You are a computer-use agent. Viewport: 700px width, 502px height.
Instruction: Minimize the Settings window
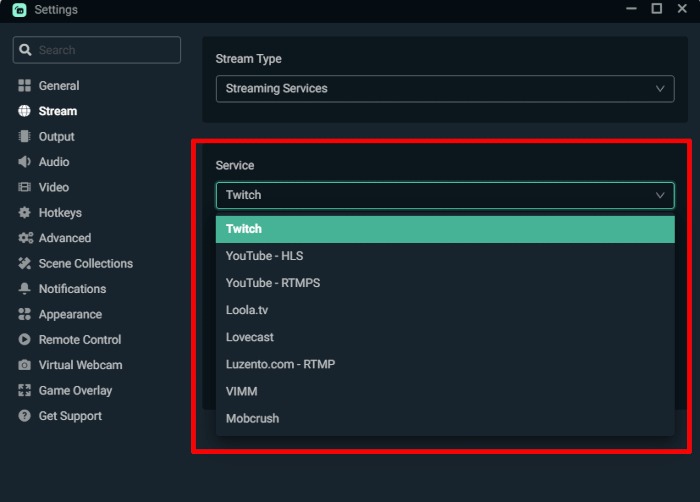[x=631, y=8]
